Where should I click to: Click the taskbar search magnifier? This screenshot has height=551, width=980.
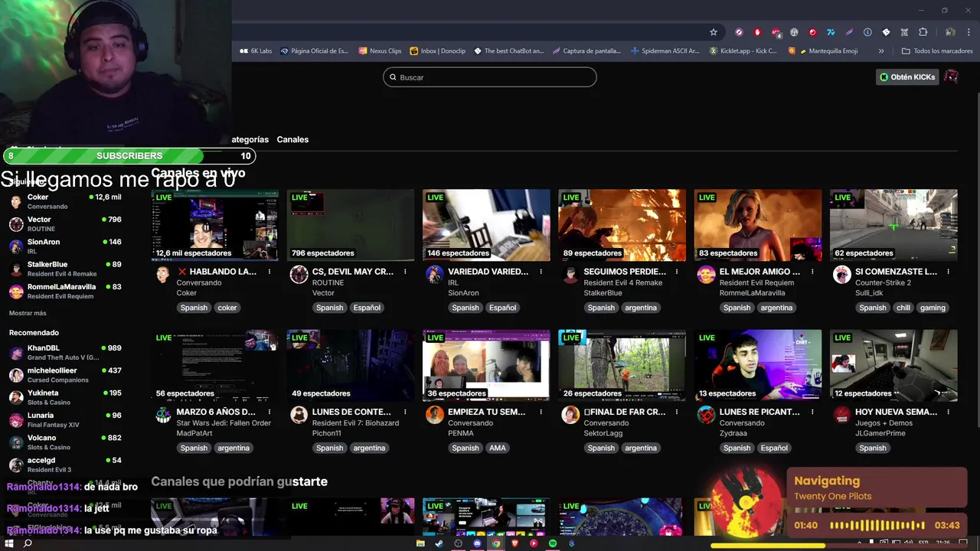28,543
